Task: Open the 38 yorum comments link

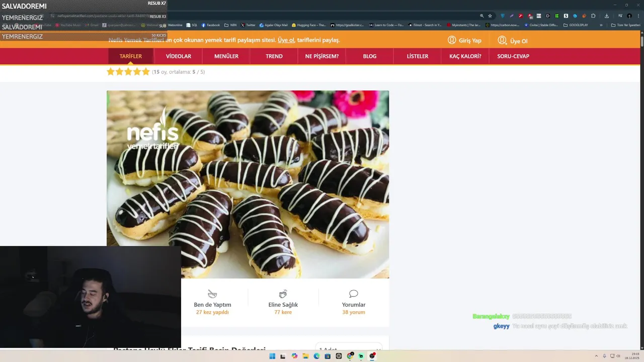Action: (x=354, y=312)
